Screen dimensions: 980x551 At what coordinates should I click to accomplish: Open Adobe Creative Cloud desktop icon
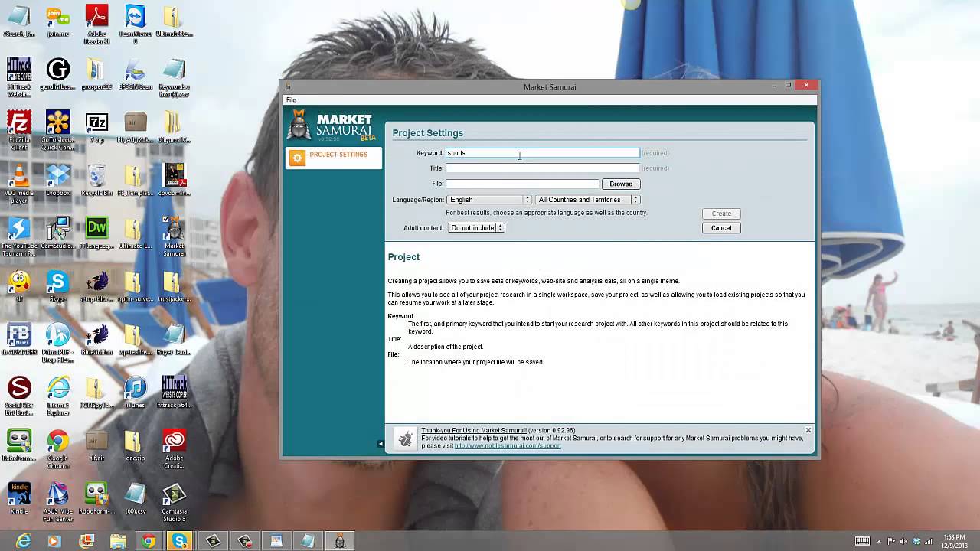[174, 448]
